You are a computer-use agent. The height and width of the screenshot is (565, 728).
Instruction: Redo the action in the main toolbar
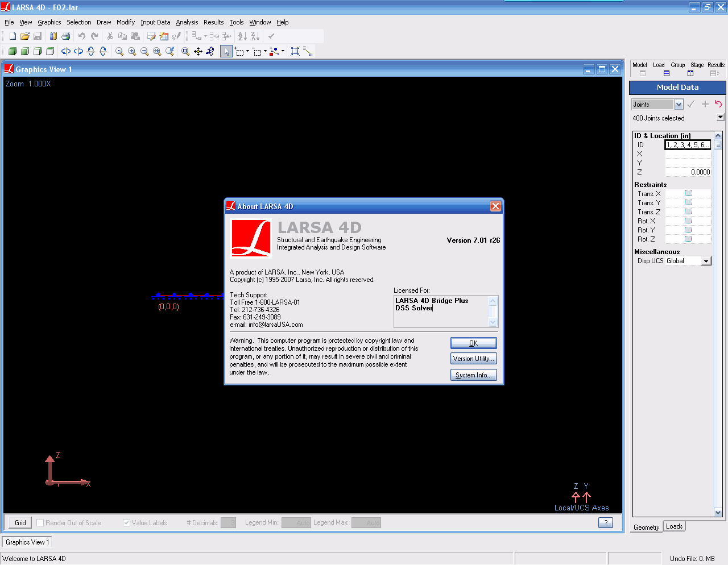[94, 36]
